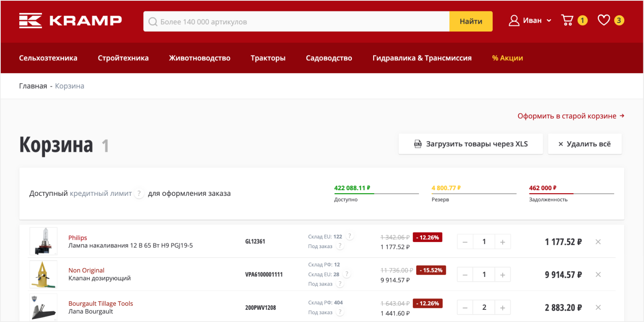
Task: Click the cart count badge 1
Action: [583, 20]
